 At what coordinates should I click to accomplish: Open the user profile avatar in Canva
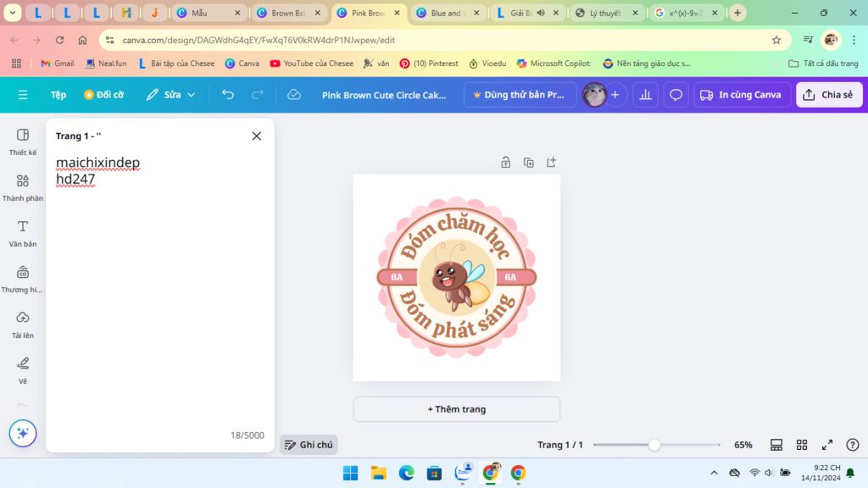[595, 95]
